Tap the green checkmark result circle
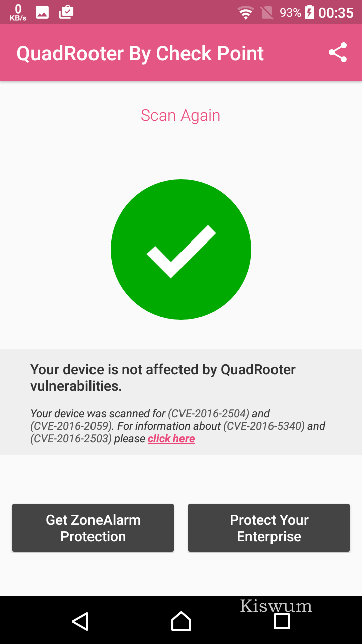Viewport: 362px width, 644px height. point(181,250)
